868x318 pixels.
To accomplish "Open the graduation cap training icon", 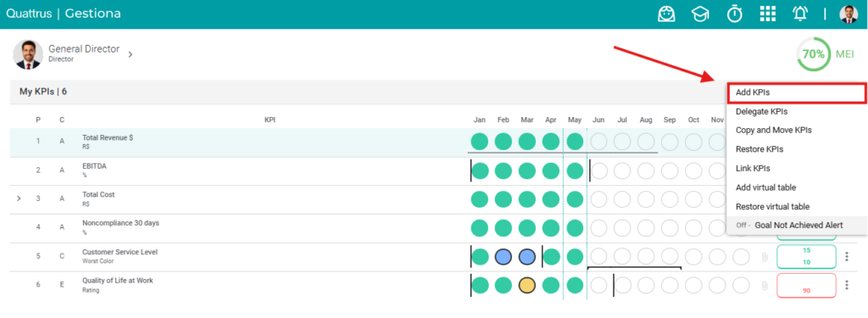I will [700, 14].
